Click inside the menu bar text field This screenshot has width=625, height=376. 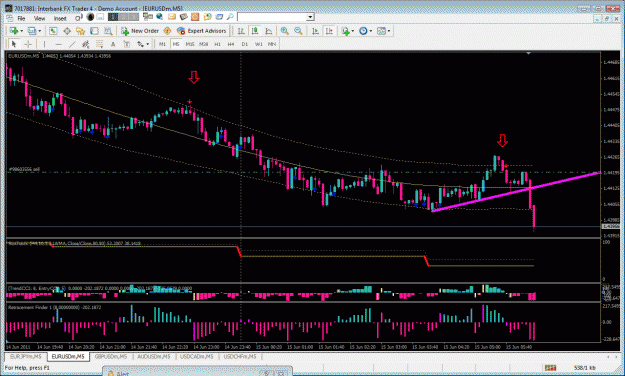pyautogui.click(x=272, y=17)
